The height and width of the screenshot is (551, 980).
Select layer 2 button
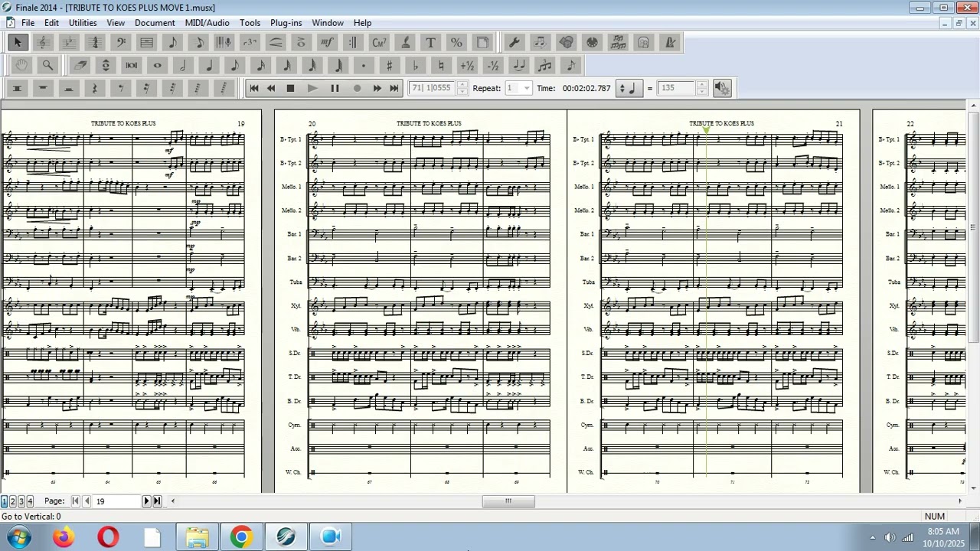(12, 501)
